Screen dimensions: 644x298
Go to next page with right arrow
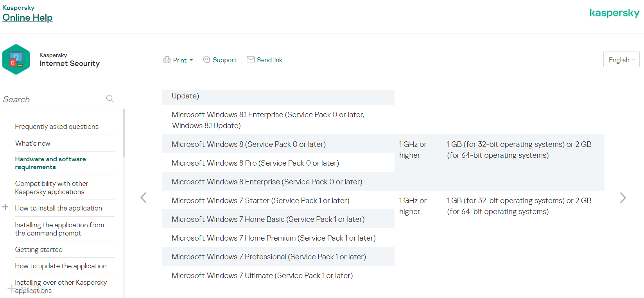[x=623, y=198]
